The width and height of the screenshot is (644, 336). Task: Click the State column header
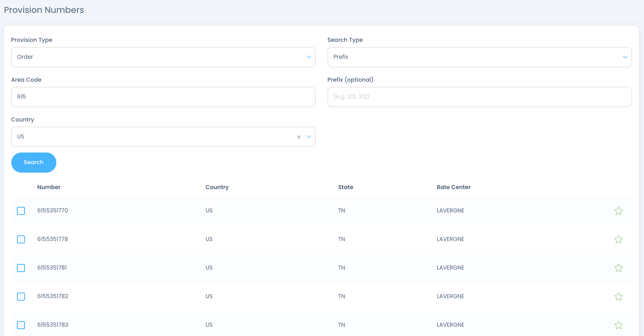click(x=345, y=187)
